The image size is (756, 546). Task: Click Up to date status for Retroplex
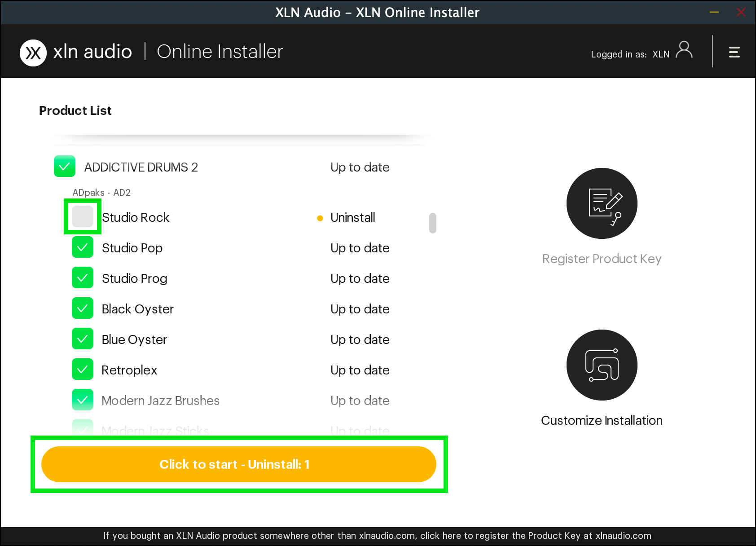pos(360,370)
